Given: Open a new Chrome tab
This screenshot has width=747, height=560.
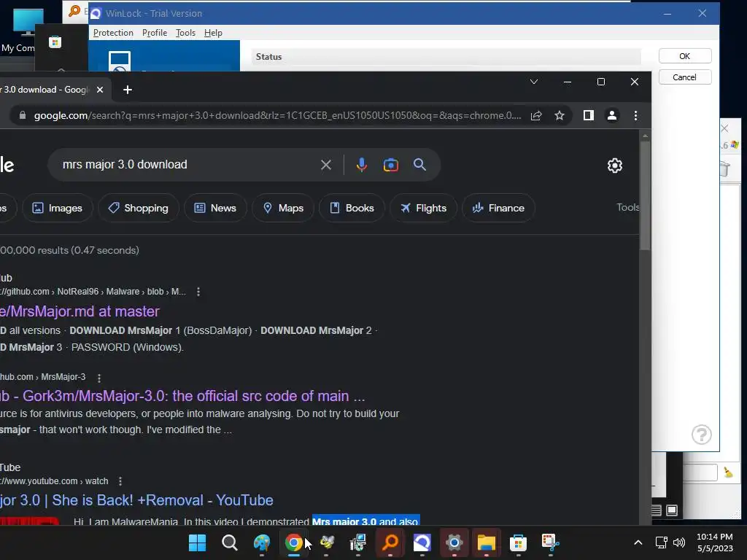Looking at the screenshot, I should pos(127,90).
